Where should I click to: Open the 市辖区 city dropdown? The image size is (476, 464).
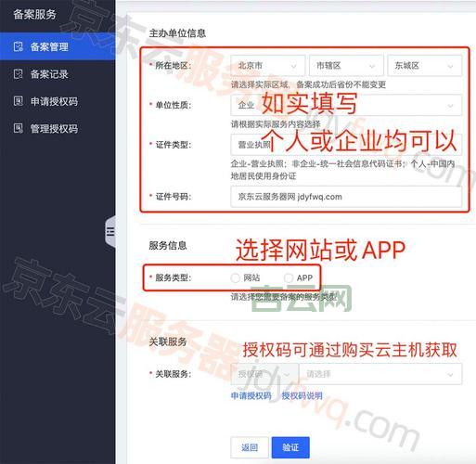[346, 66]
